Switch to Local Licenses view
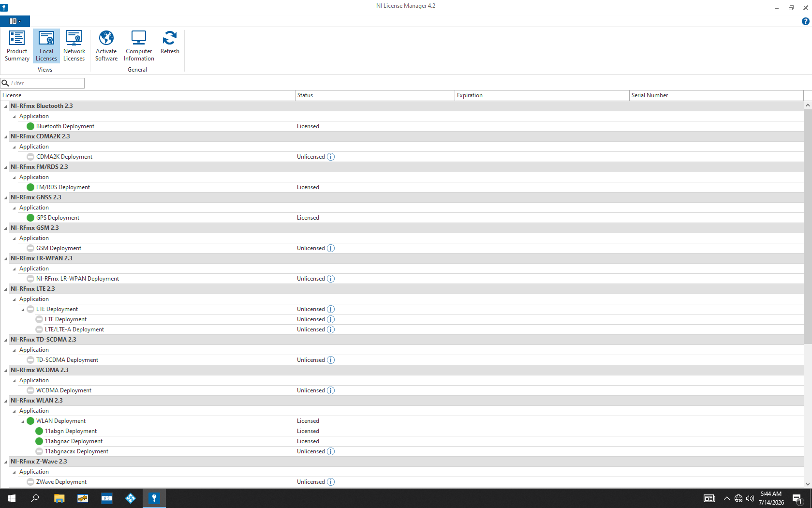The image size is (812, 508). tap(46, 46)
